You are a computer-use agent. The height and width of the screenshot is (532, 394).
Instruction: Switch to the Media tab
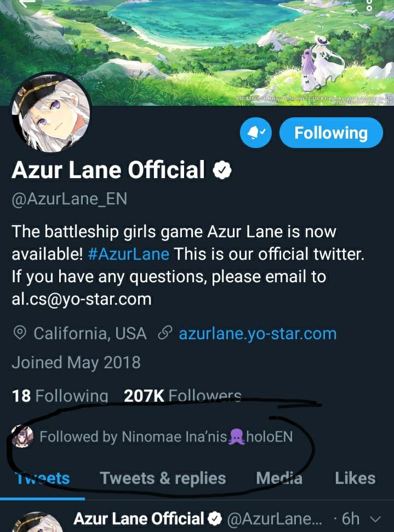click(279, 478)
